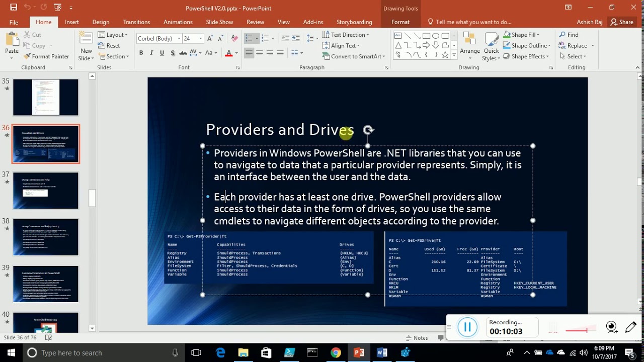
Task: Center the paragraph text
Action: point(259,53)
